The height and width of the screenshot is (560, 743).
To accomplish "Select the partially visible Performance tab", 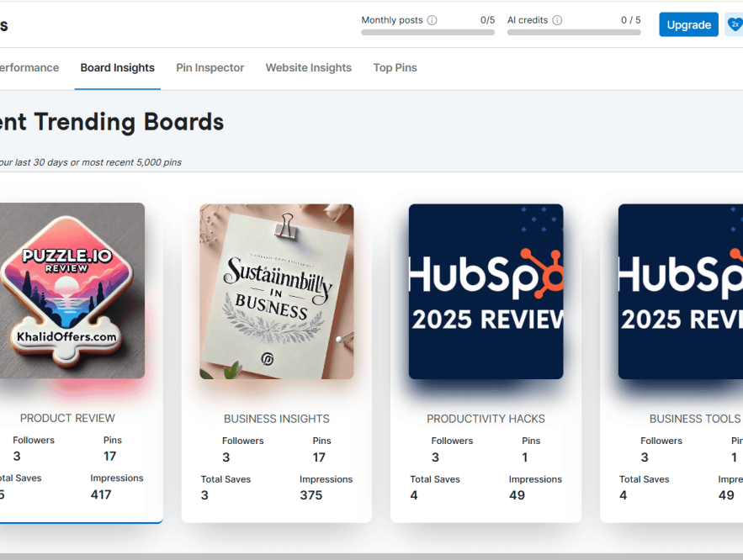I will click(29, 68).
